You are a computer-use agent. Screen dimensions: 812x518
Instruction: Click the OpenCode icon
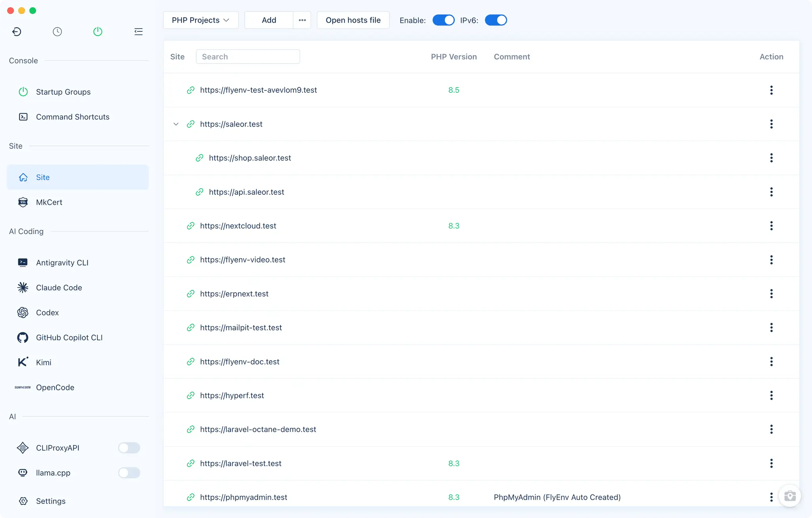23,387
